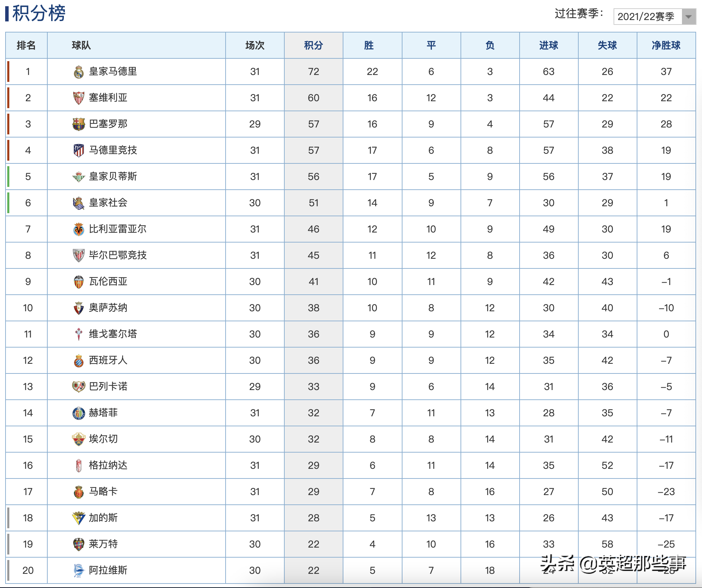
Task: Click the Cadiz crest icon
Action: [79, 518]
